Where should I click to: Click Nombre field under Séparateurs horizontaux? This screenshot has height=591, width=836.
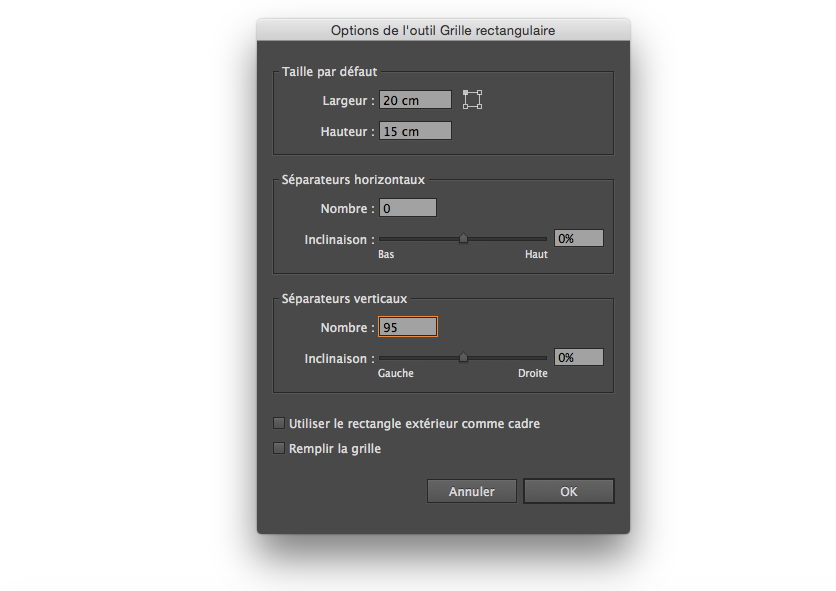click(x=407, y=208)
